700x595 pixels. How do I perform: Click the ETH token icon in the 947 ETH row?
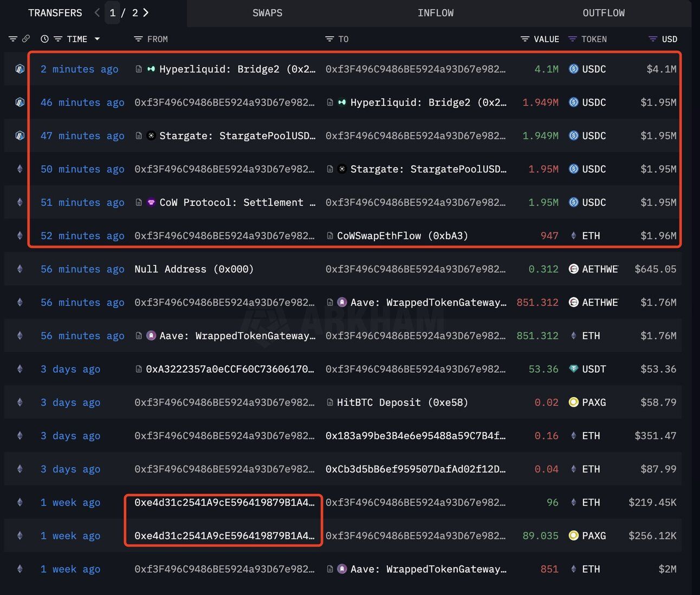tap(573, 236)
